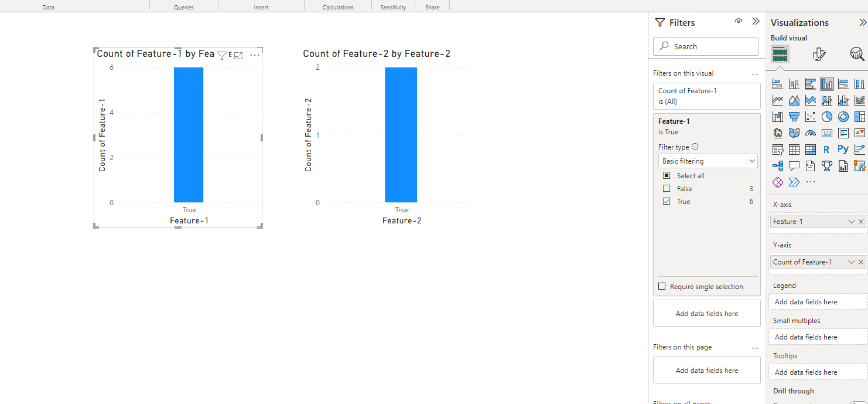The height and width of the screenshot is (404, 868).
Task: Select the Pie chart visual
Action: tap(827, 117)
